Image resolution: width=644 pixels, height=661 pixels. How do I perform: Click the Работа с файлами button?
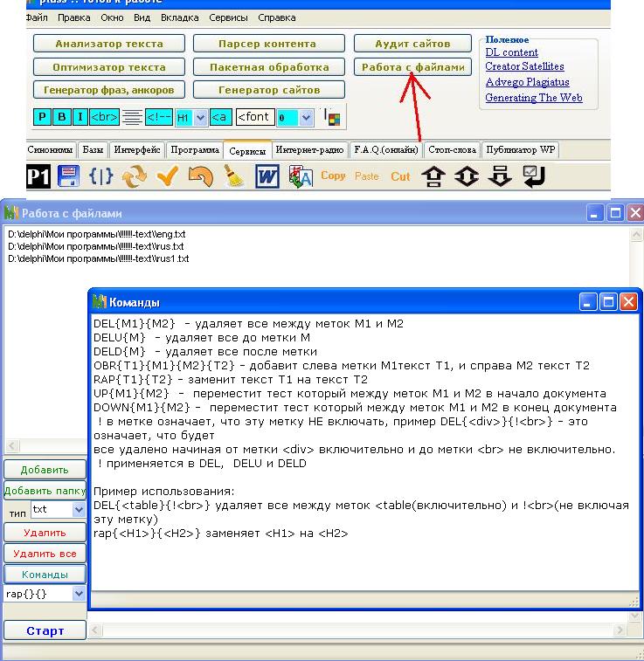click(411, 66)
